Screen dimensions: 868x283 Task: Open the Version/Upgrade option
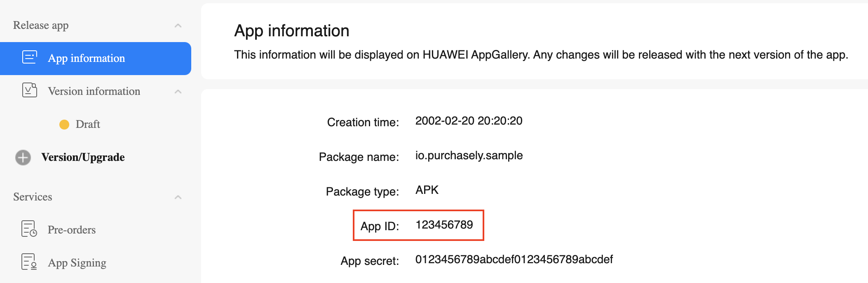pos(83,157)
